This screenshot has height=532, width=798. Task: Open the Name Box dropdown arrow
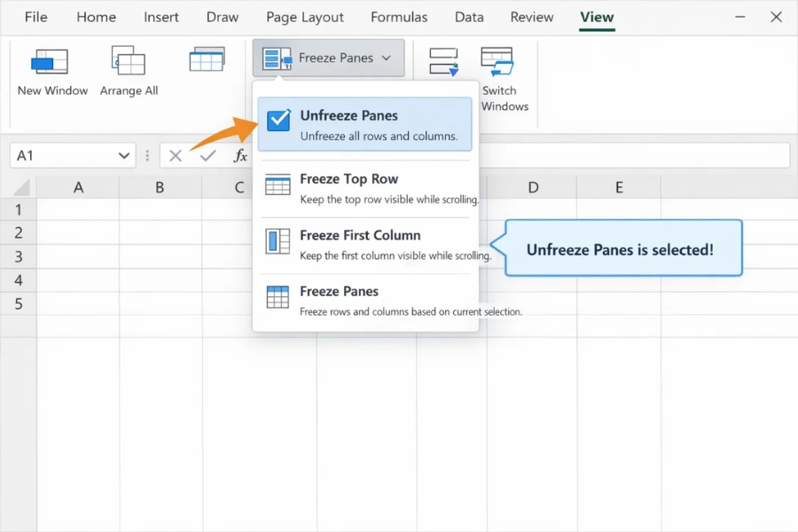point(124,156)
